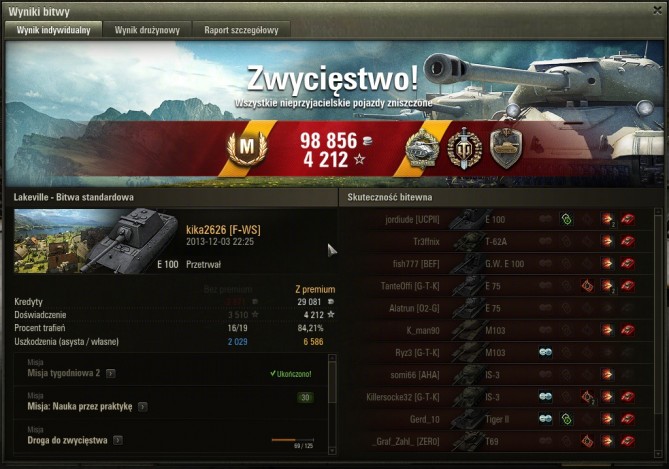Close the Wyniki bitwy window
Image resolution: width=669 pixels, height=469 pixels.
click(x=657, y=10)
